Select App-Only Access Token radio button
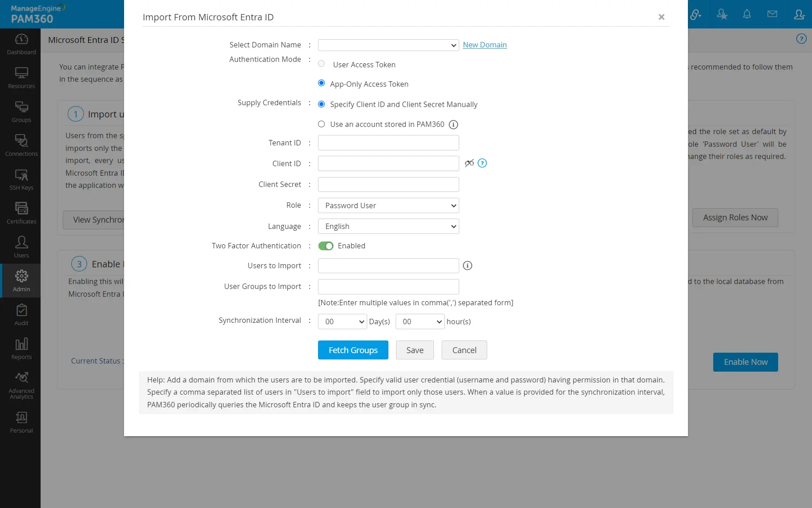812x508 pixels. tap(322, 84)
